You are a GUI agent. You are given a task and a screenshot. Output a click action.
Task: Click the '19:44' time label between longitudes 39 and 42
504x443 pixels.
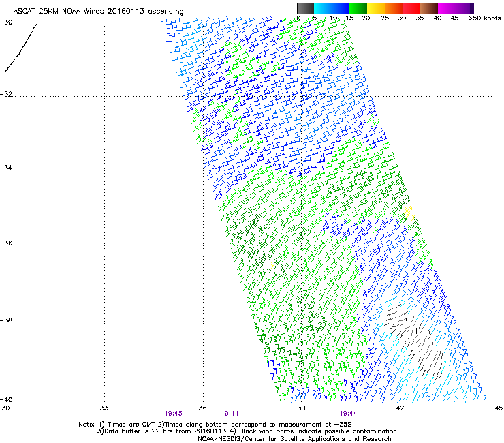tap(349, 414)
